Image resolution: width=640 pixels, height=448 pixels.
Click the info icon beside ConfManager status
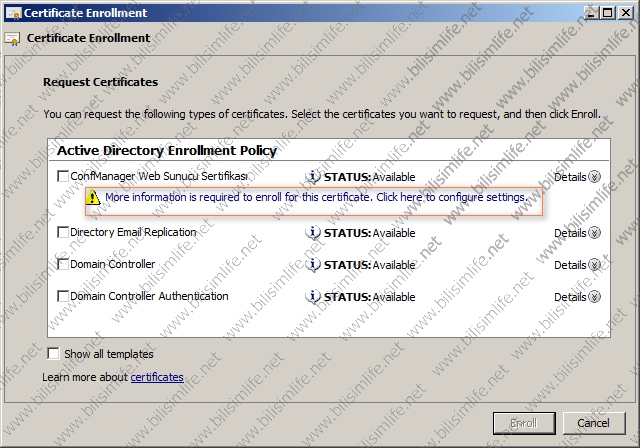[313, 177]
